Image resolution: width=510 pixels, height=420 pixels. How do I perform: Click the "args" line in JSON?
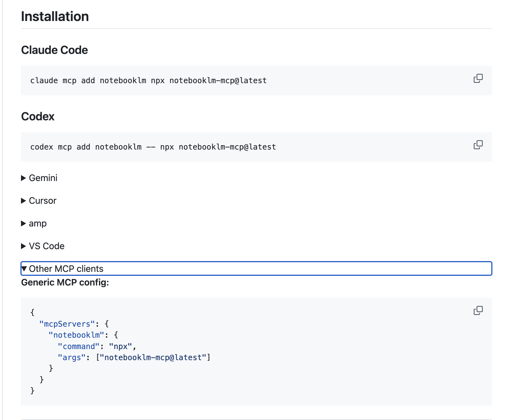pos(134,357)
